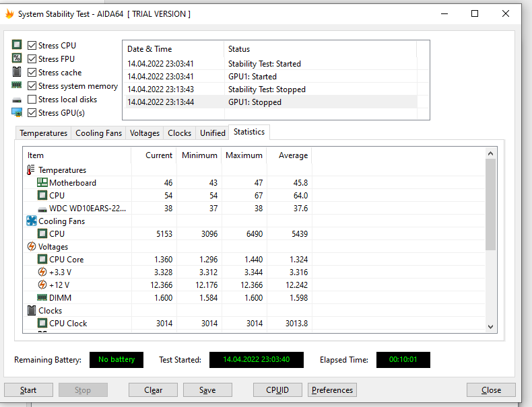Click the +12 V lightning icon
Screen dimensions: 532x407
(x=42, y=285)
